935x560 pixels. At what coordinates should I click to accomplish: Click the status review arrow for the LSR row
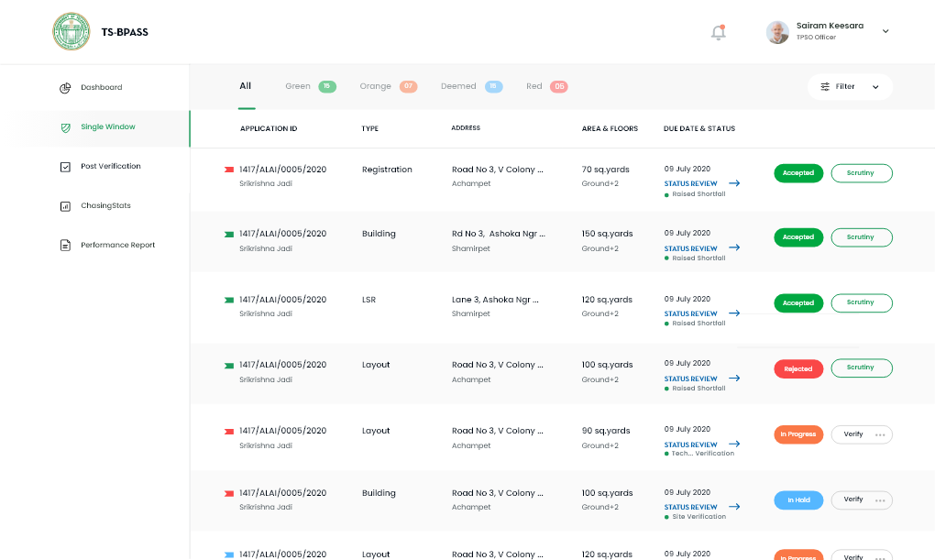[734, 313]
